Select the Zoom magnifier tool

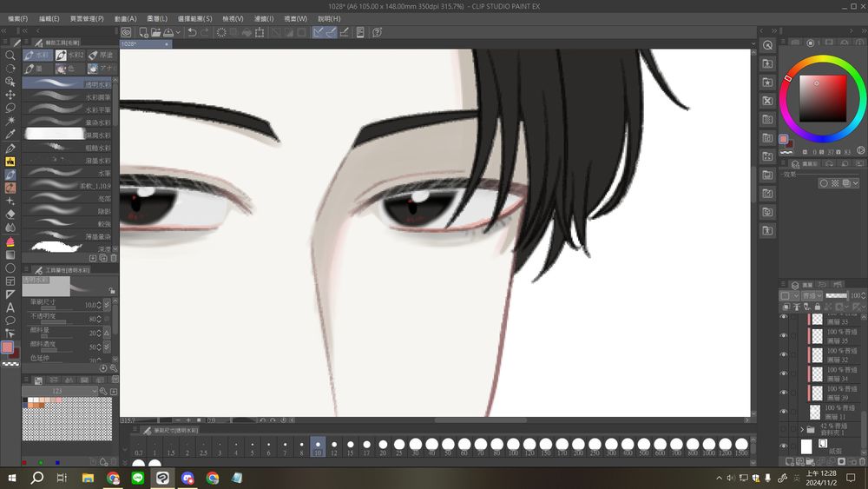pyautogui.click(x=10, y=56)
